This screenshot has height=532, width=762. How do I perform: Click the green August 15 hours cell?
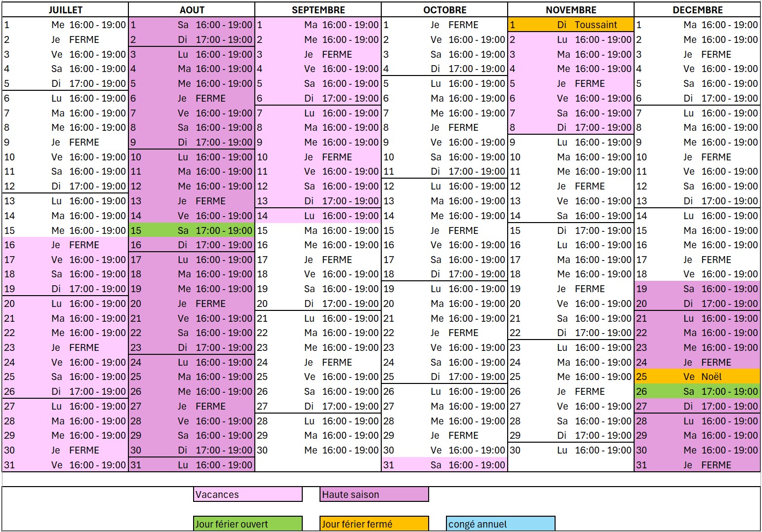(224, 230)
